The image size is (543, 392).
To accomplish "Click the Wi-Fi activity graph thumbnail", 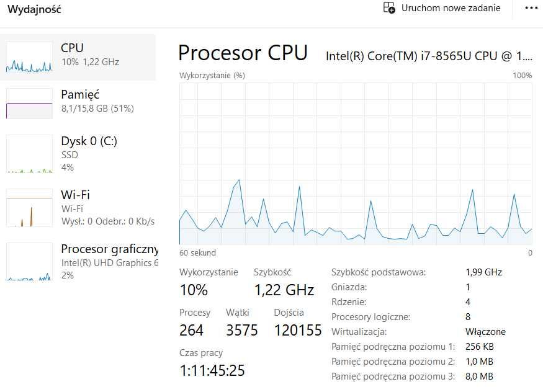I will point(29,208).
